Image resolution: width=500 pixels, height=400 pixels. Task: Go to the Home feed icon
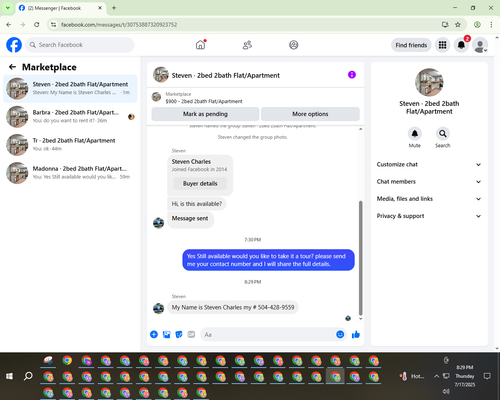coord(200,45)
